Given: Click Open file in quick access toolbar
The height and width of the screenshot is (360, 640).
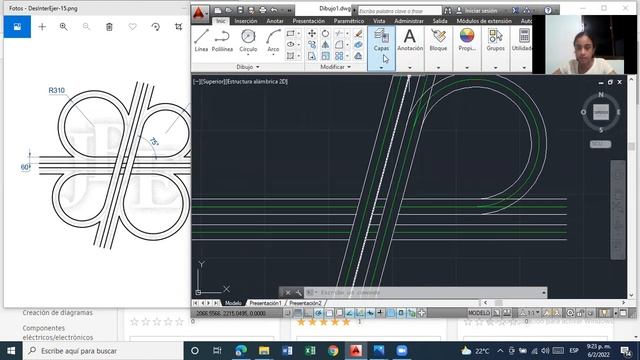Looking at the screenshot, I should (229, 10).
